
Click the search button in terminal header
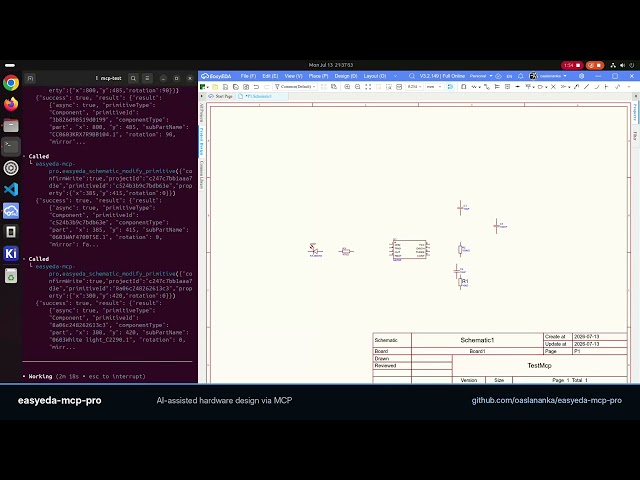(x=133, y=78)
